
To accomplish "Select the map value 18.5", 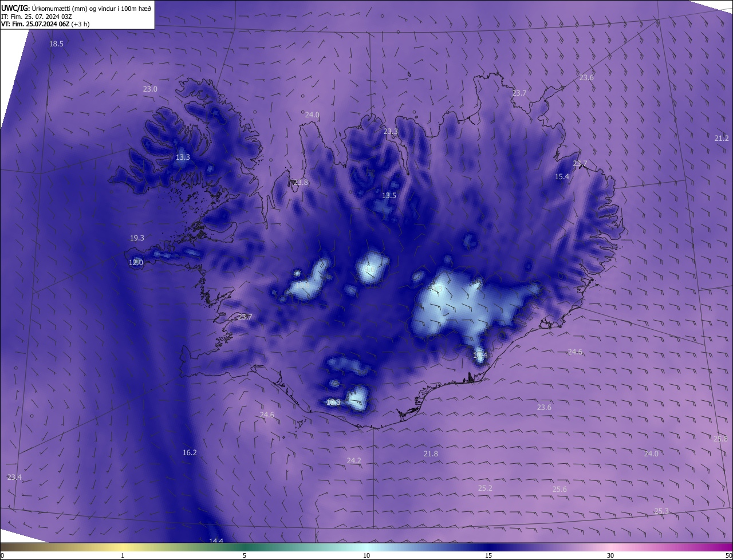I will click(x=56, y=44).
